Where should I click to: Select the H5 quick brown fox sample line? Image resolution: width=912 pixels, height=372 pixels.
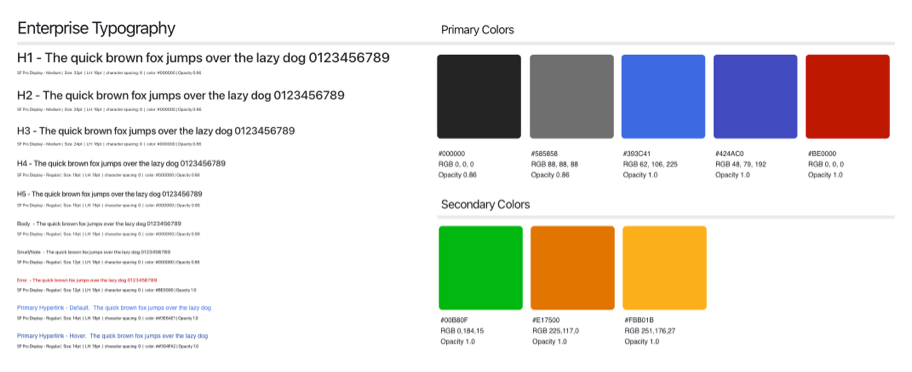click(109, 194)
